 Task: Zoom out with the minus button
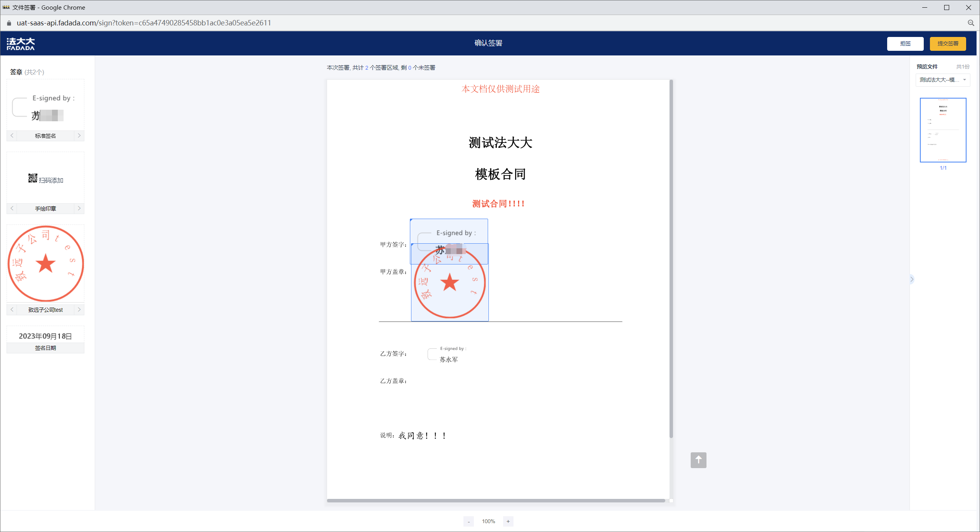(468, 521)
